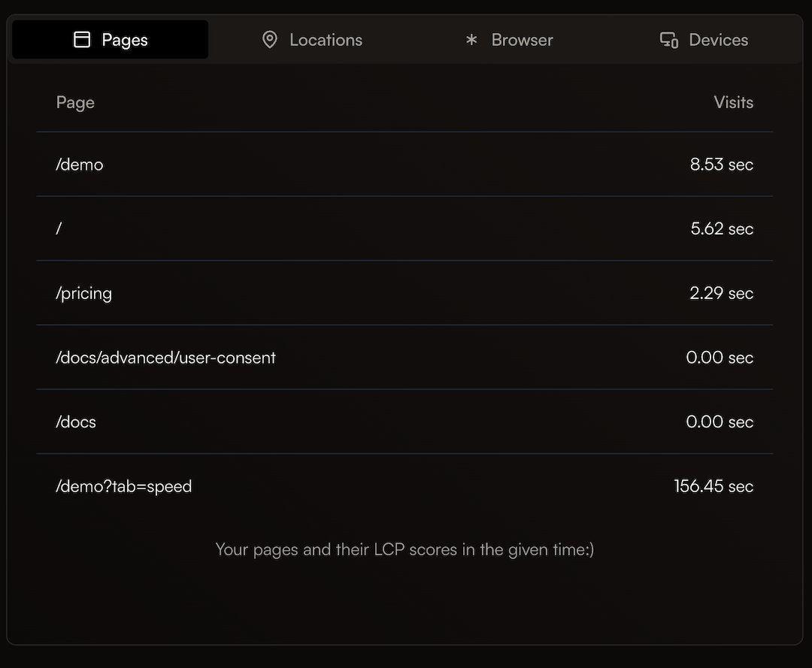Click the Page column header
812x668 pixels.
coord(75,102)
